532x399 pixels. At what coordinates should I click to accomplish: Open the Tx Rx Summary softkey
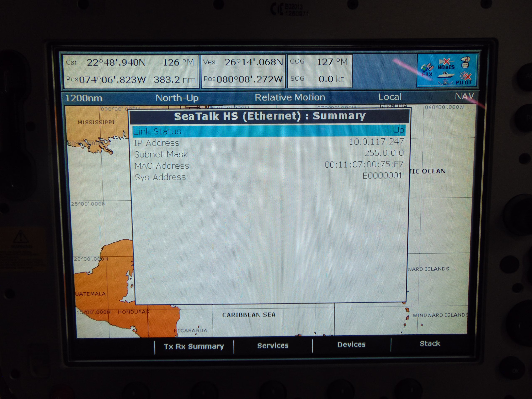coord(194,346)
